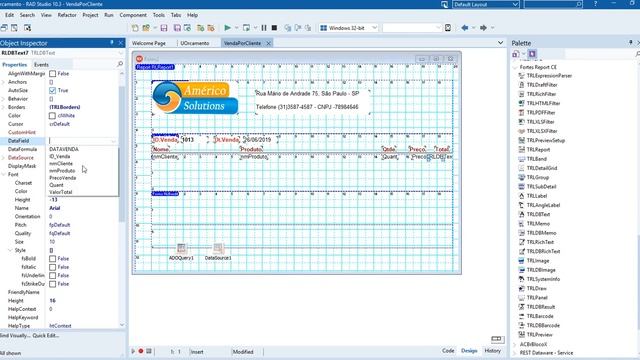Open the Tools menu

point(159,15)
